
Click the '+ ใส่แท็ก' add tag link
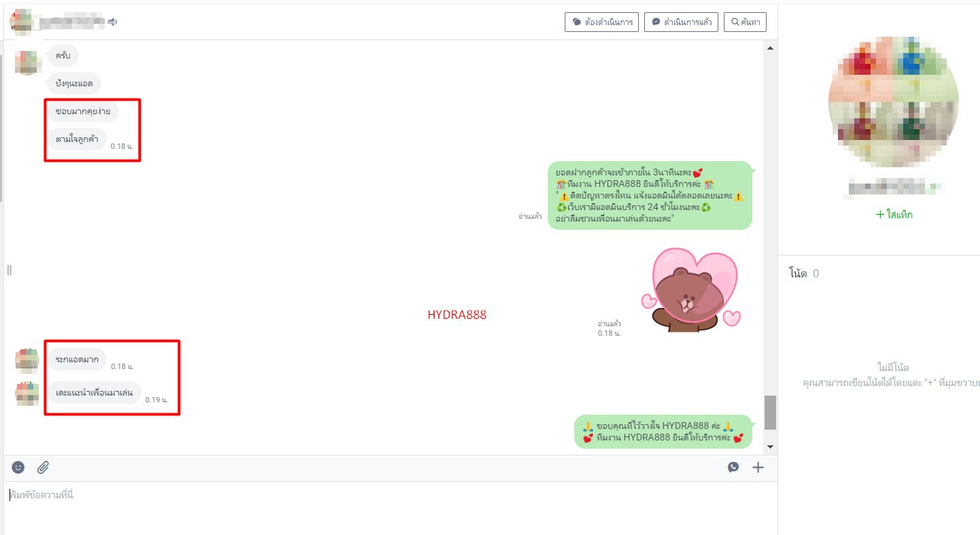pyautogui.click(x=894, y=214)
